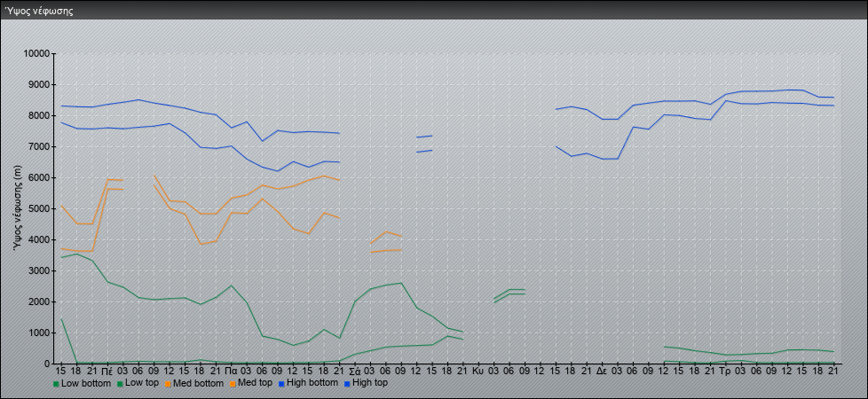The width and height of the screenshot is (868, 399).
Task: Click the green Low bottom legend swatch
Action: click(x=56, y=384)
